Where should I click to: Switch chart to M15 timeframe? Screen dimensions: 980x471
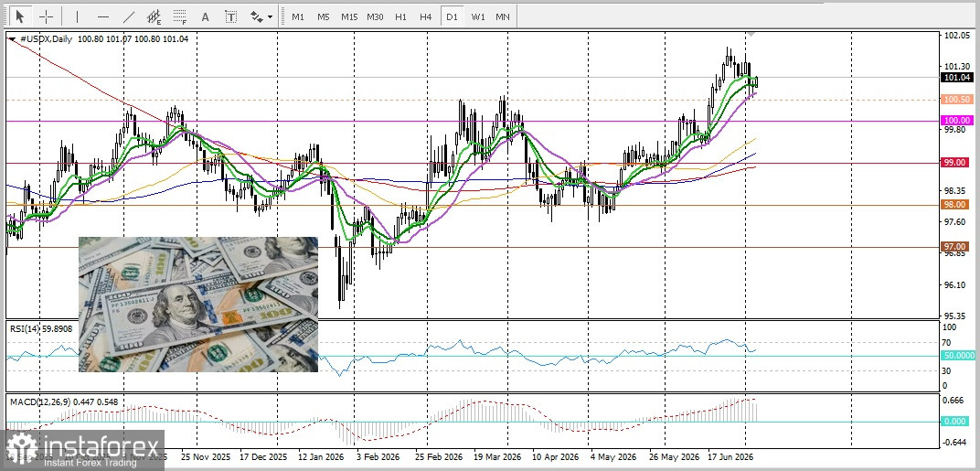(x=348, y=16)
